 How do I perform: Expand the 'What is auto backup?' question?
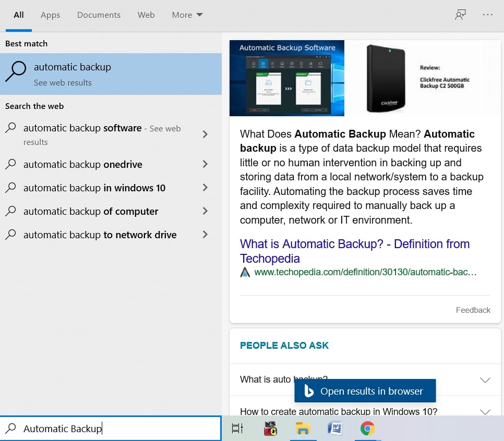[x=485, y=381]
